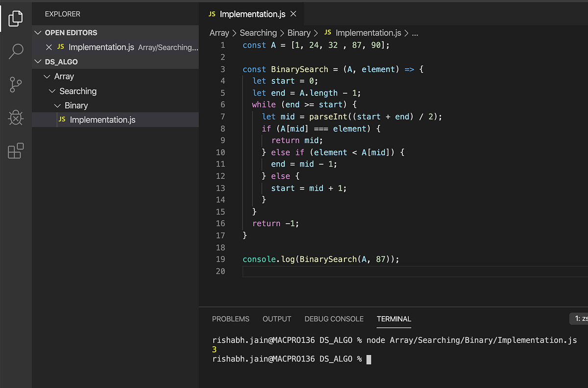The height and width of the screenshot is (388, 588).
Task: Select the Run and Debug icon
Action: tap(15, 118)
